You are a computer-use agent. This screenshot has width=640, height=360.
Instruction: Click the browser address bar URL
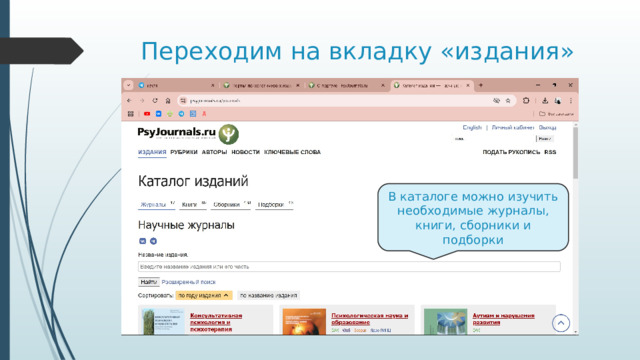coord(215,100)
